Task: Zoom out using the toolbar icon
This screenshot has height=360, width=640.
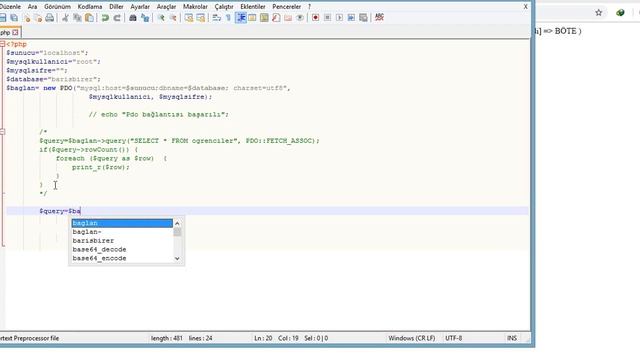Action: (173, 18)
